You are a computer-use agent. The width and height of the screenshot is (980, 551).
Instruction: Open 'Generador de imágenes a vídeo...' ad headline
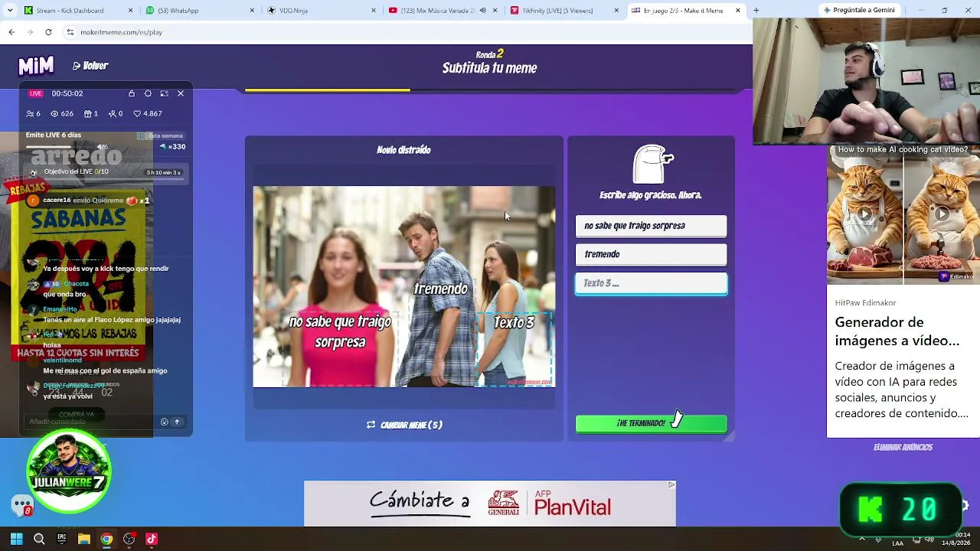[x=897, y=331]
